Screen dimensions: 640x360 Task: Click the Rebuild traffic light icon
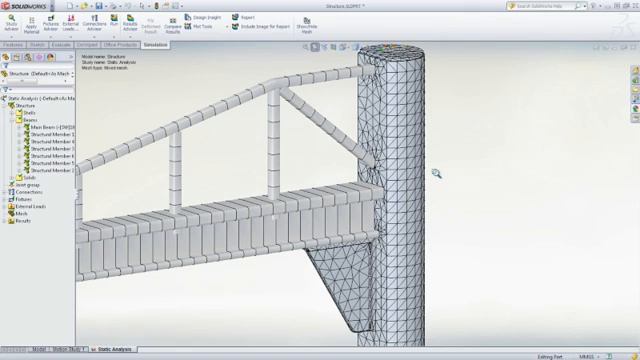tap(156, 6)
